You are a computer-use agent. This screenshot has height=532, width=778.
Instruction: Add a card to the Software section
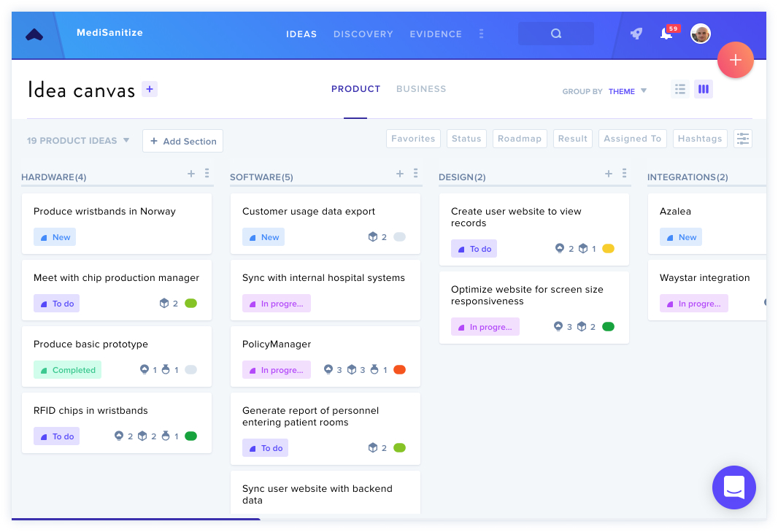pos(400,174)
